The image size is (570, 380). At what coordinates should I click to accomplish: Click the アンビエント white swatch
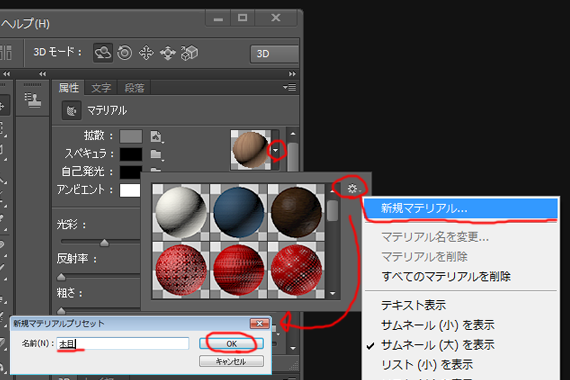click(130, 190)
